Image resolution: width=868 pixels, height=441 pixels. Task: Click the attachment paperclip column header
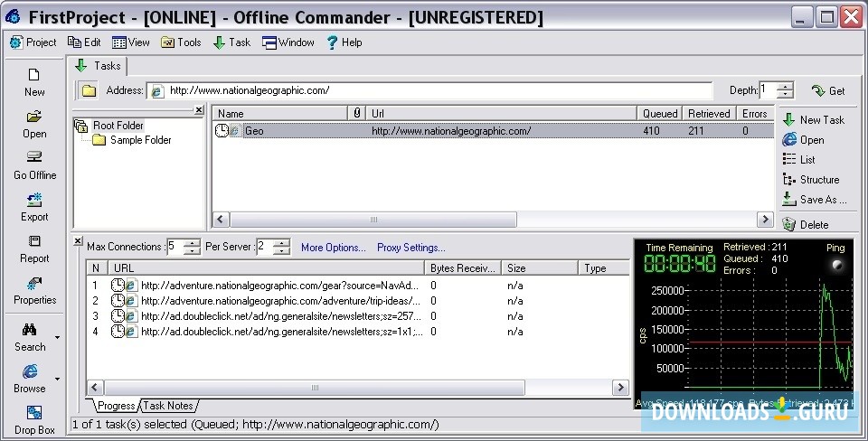[x=358, y=113]
